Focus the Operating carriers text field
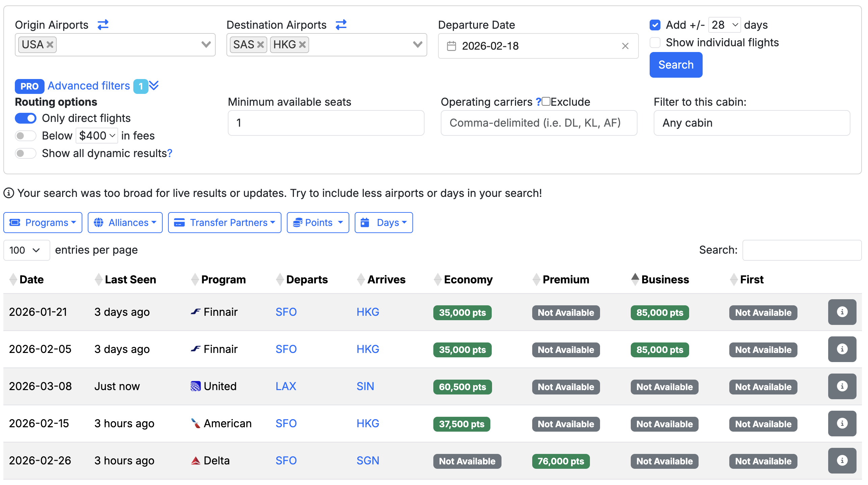 coord(539,123)
